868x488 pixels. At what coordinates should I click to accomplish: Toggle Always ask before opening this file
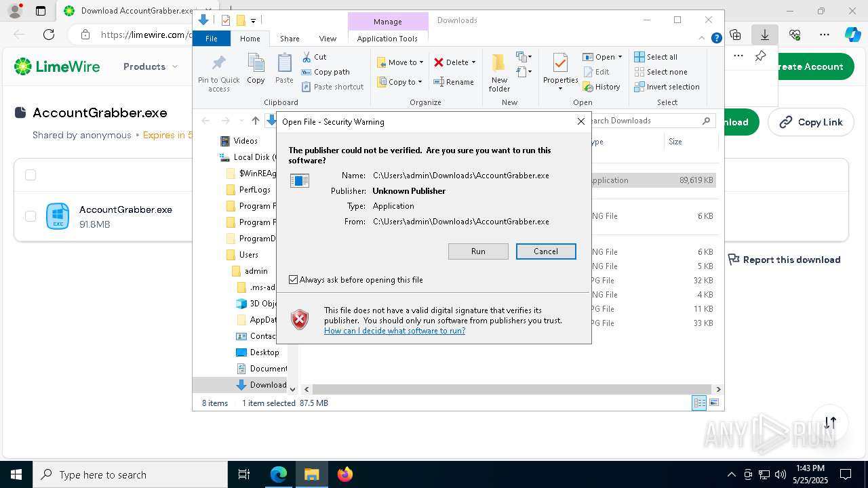point(293,280)
